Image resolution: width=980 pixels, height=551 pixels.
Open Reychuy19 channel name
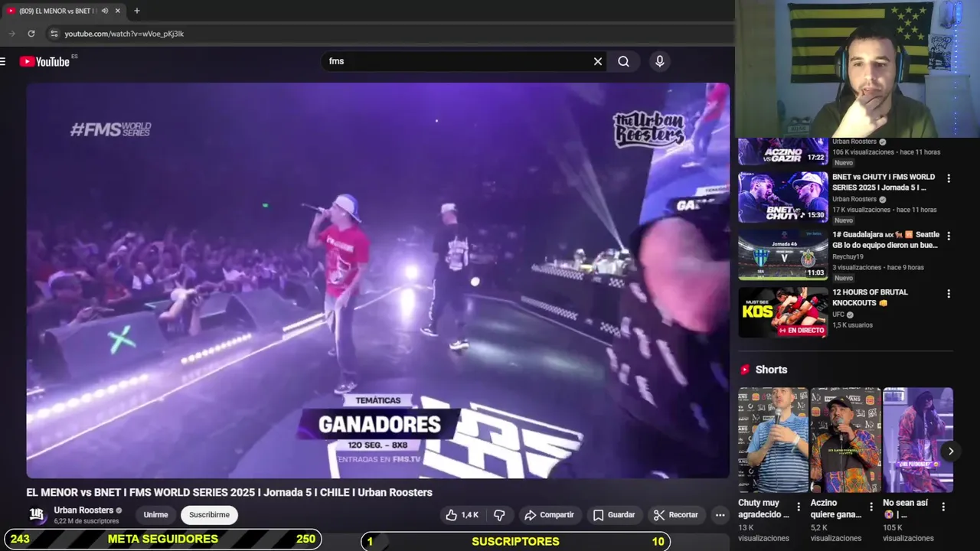[848, 257]
